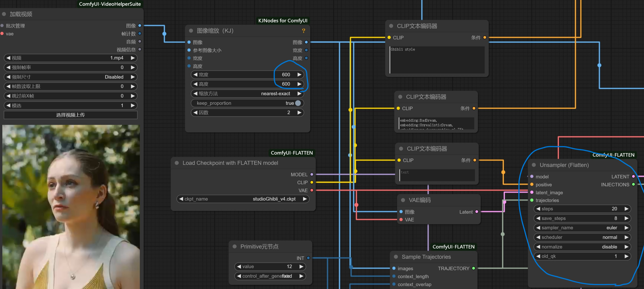Decrease 高度 value with left arrow

(195, 84)
